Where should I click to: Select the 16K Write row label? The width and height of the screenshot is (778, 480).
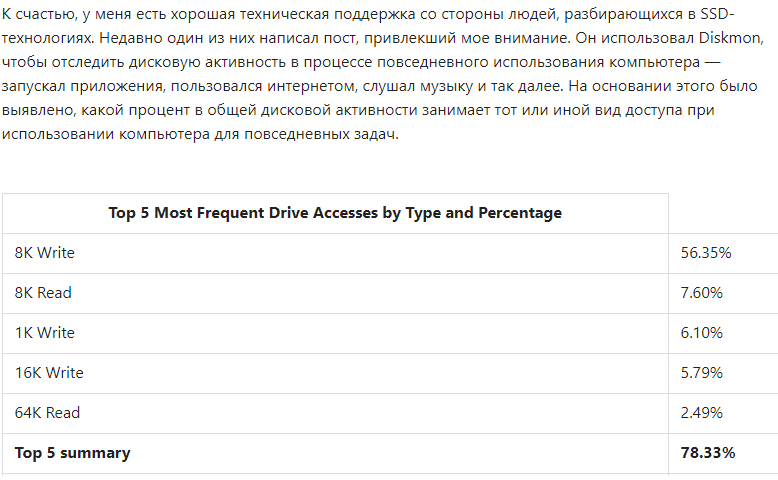click(49, 373)
